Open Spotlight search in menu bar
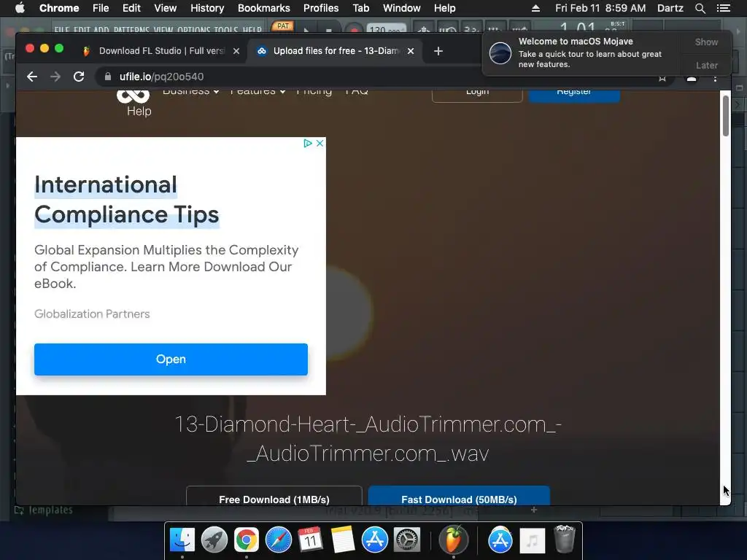This screenshot has height=560, width=747. [x=700, y=8]
